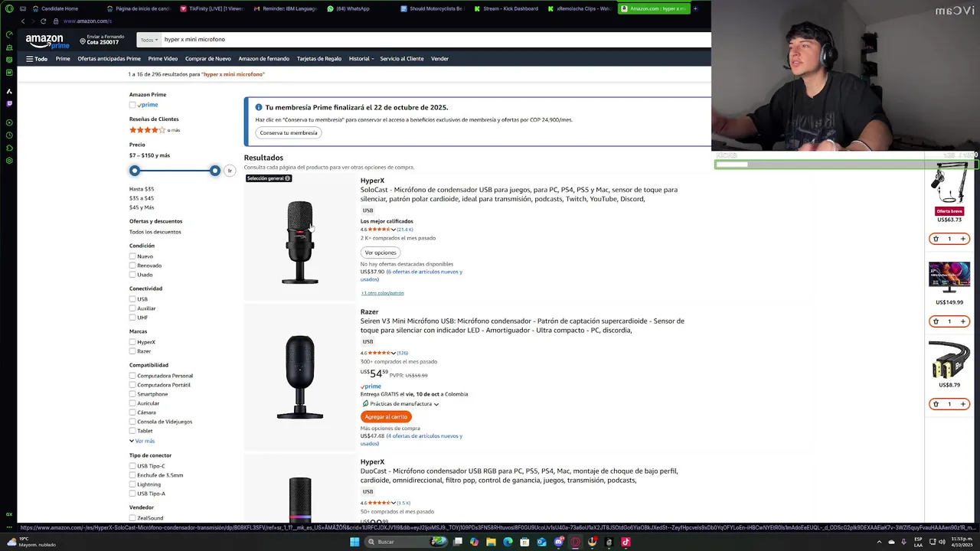
Task: Expand the Prácticas de manufactura chevron
Action: click(x=436, y=404)
